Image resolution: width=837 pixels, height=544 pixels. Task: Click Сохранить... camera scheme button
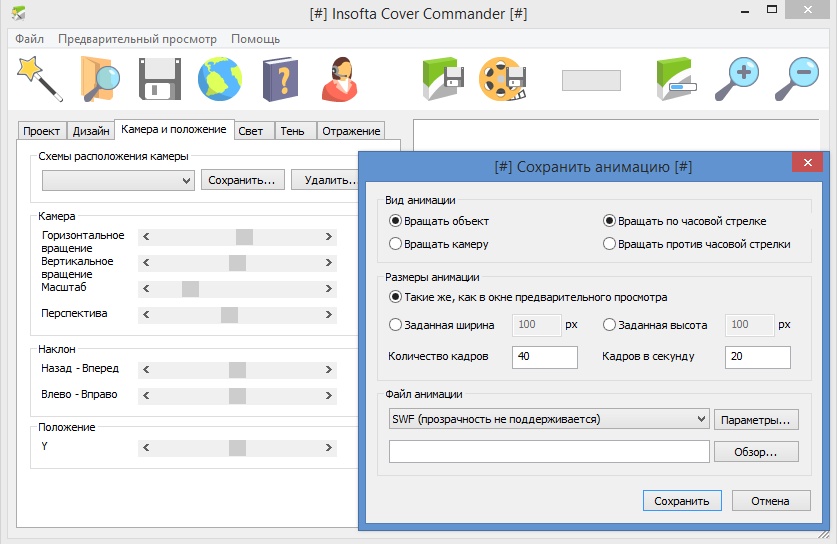(x=242, y=180)
